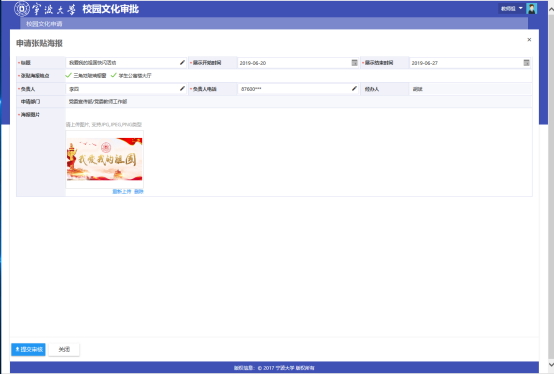Image resolution: width=554 pixels, height=374 pixels.
Task: Open calendar for display end date
Action: (526, 63)
